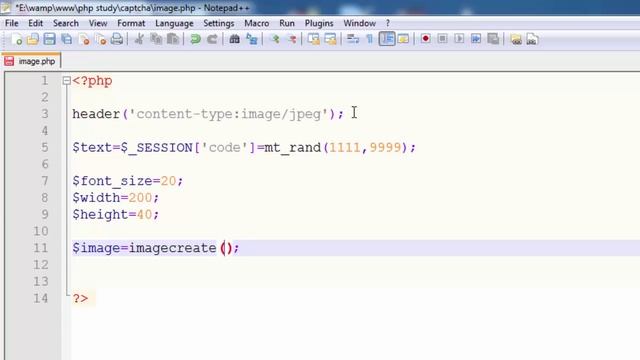
Task: Click the Close All toolbar icon
Action: coord(101,39)
